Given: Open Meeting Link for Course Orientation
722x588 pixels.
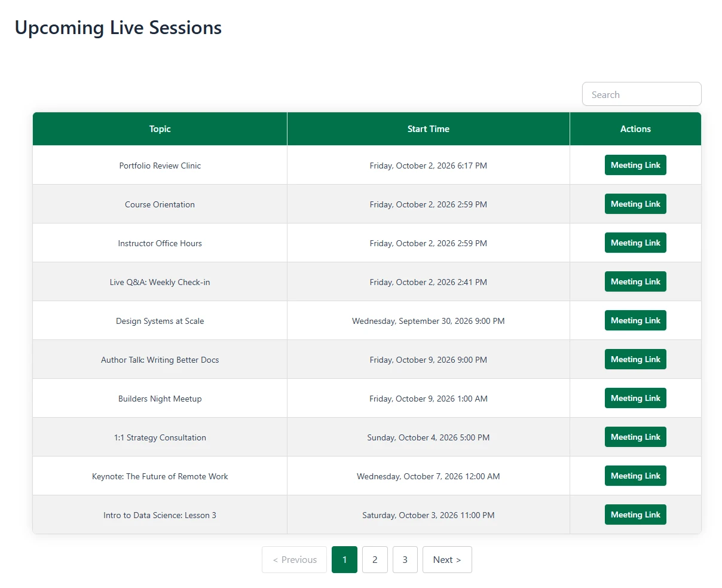Looking at the screenshot, I should (635, 204).
